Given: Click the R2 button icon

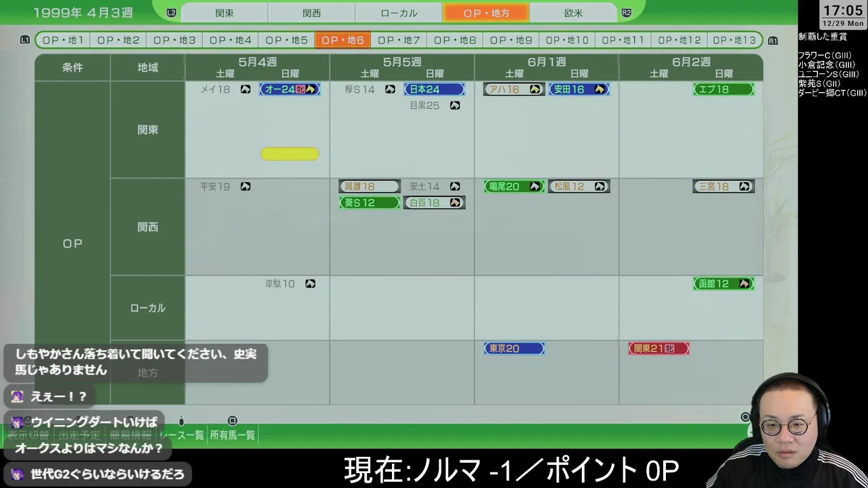Looking at the screenshot, I should pos(626,13).
